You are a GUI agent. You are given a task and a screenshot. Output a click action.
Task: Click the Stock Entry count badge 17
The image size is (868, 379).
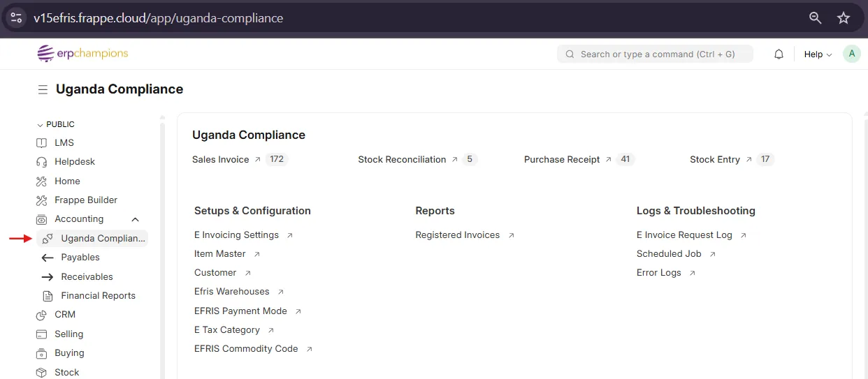(765, 160)
